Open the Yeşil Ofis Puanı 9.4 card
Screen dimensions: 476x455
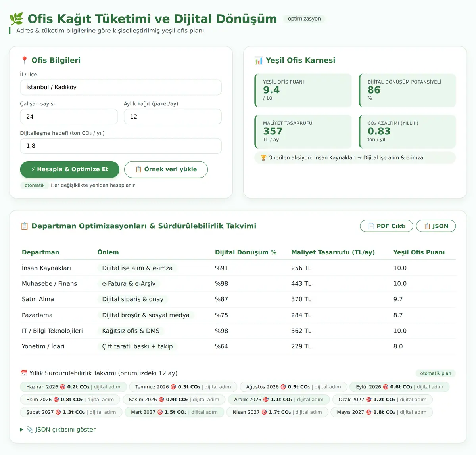coord(303,90)
